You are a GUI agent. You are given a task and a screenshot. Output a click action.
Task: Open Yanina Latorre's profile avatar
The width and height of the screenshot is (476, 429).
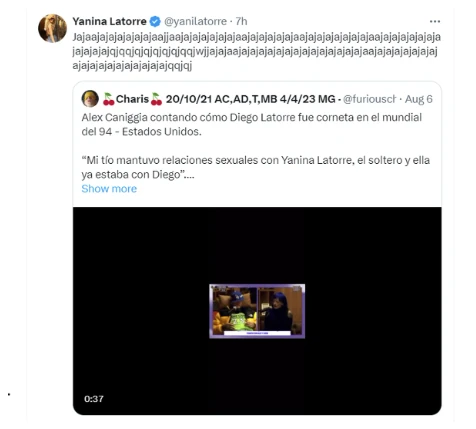pos(52,28)
